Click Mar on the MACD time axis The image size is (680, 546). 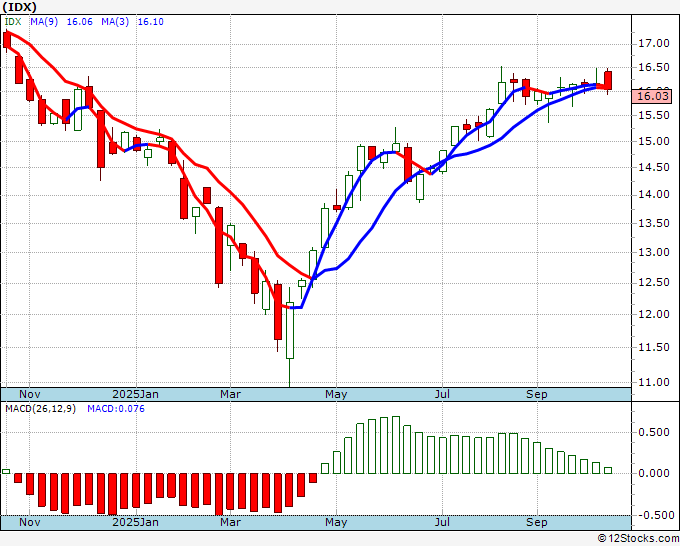click(230, 522)
